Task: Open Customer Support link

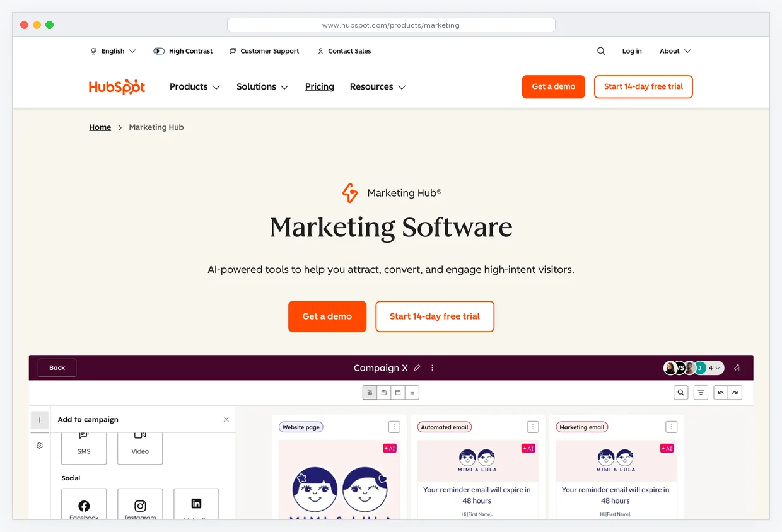Action: tap(264, 51)
